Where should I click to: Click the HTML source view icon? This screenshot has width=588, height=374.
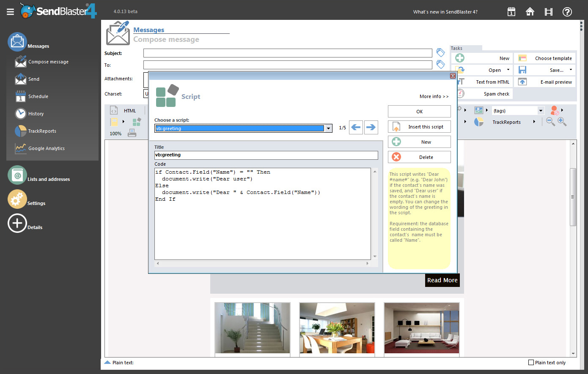(x=114, y=110)
